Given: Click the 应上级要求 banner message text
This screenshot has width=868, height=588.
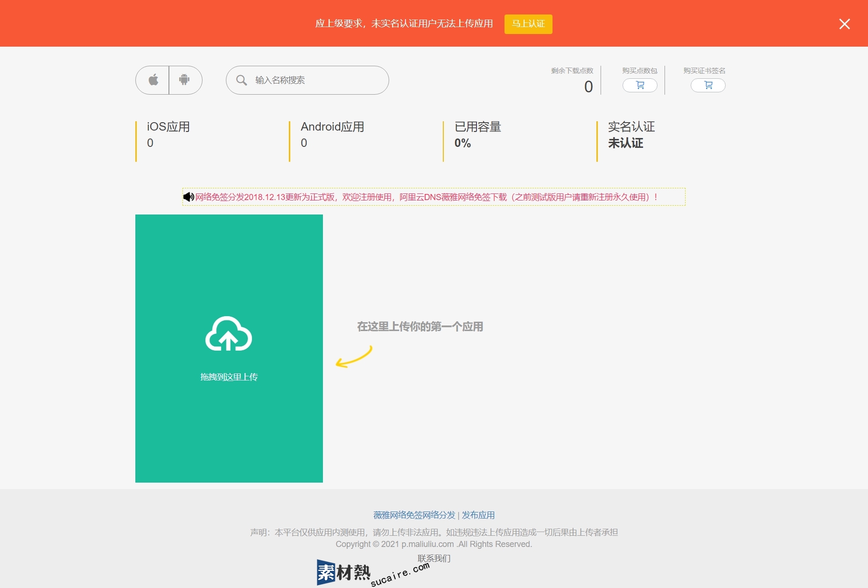Looking at the screenshot, I should [404, 24].
